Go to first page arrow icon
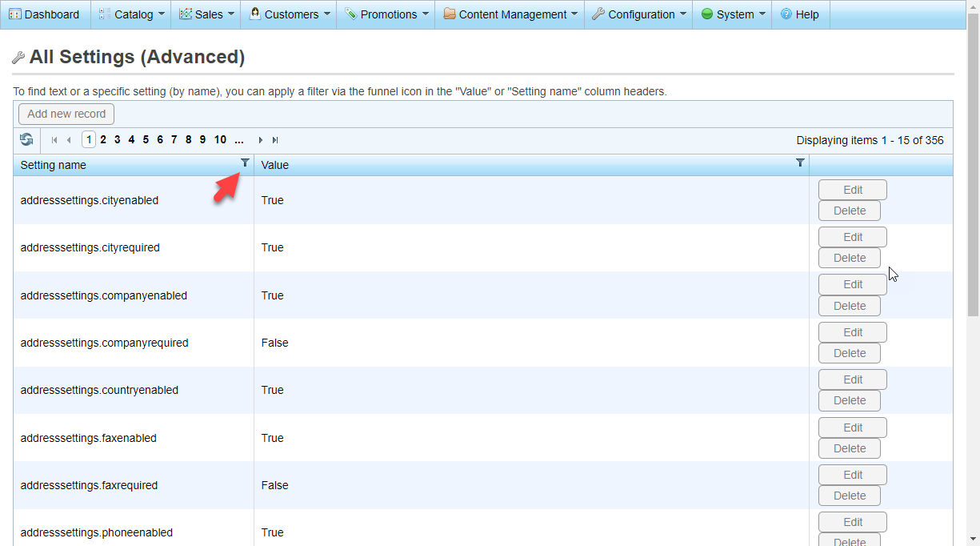 (x=54, y=140)
